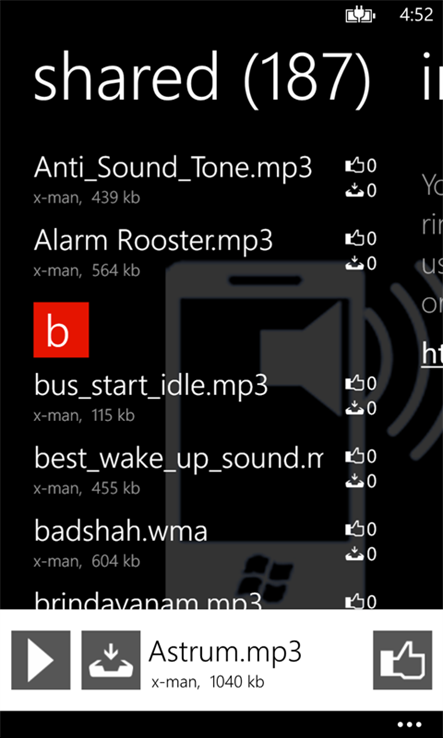This screenshot has width=443, height=738.
Task: Tap download count icon beside Anti_Sound_Tone.mp3
Action: (354, 190)
